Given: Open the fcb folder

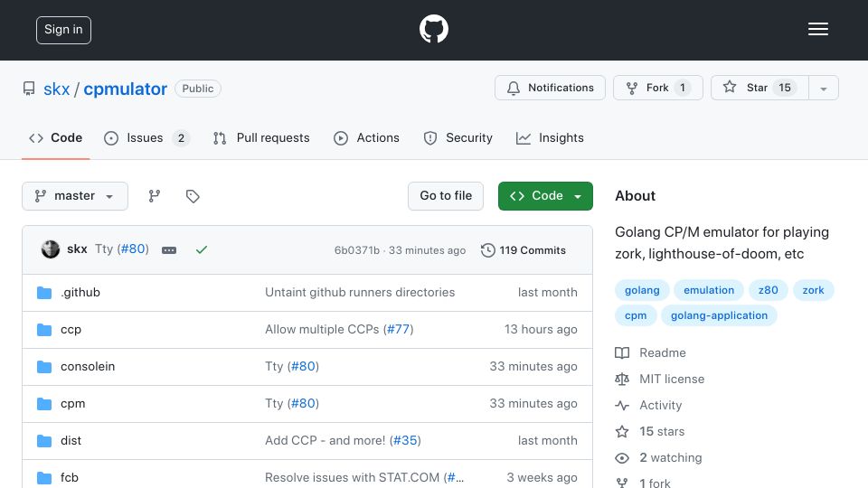Looking at the screenshot, I should pos(70,477).
